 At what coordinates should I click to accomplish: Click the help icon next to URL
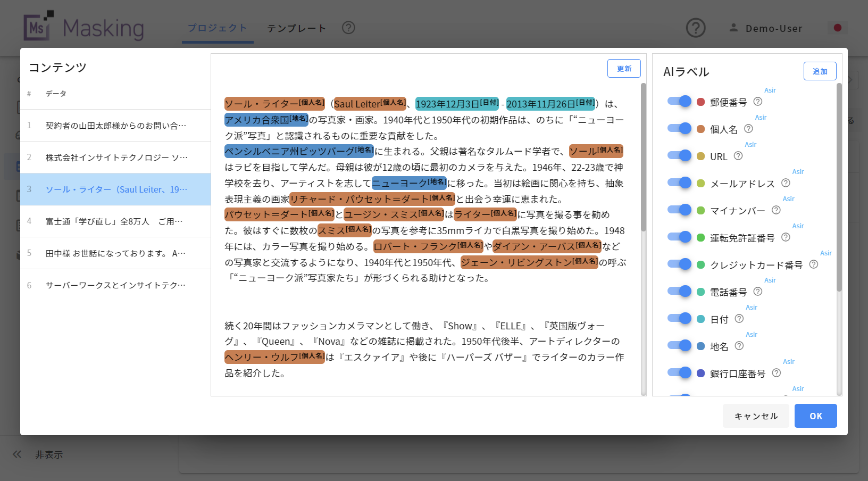coord(738,156)
